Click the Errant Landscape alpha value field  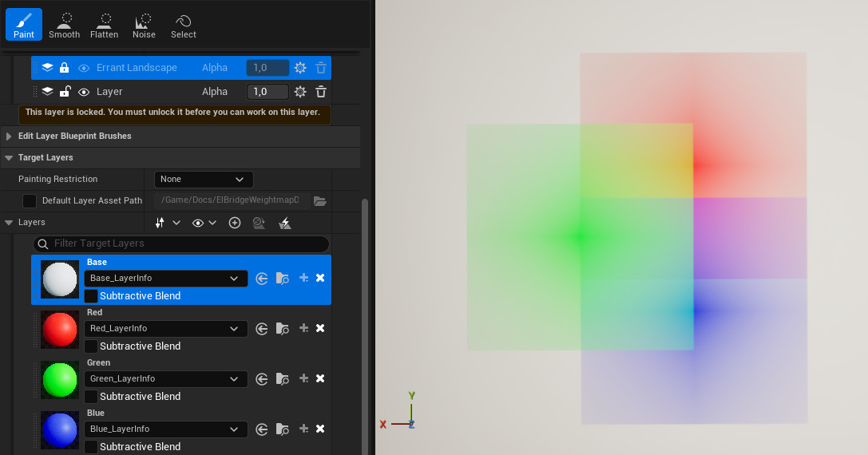[268, 68]
